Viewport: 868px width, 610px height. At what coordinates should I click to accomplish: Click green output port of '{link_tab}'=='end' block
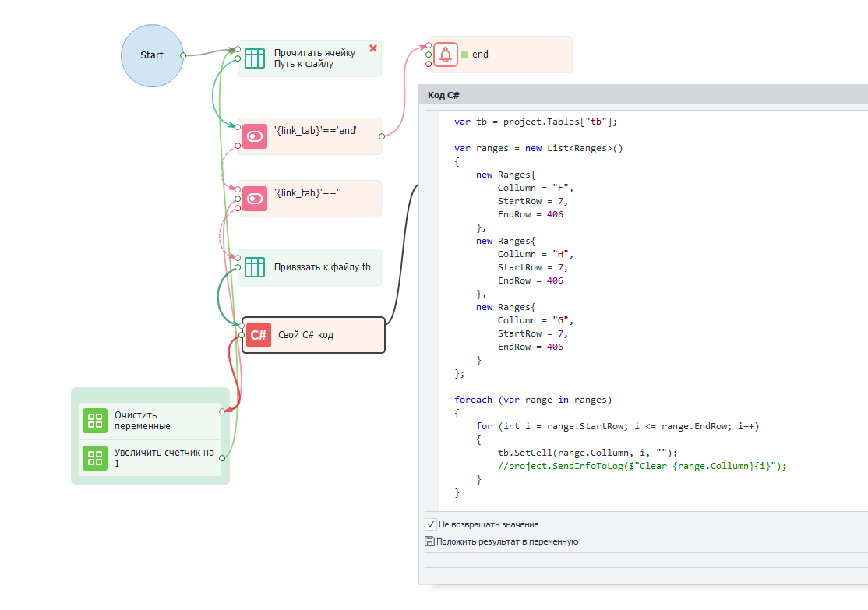(x=381, y=136)
